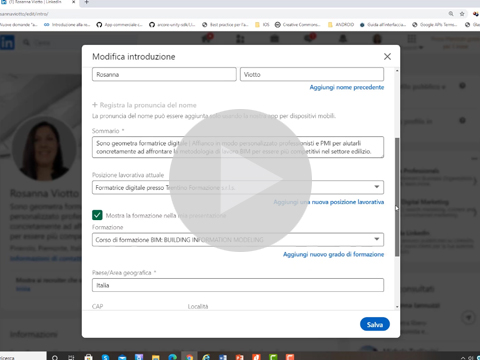Open Word from the taskbar
Image resolution: width=480 pixels, height=360 pixels.
click(223, 357)
